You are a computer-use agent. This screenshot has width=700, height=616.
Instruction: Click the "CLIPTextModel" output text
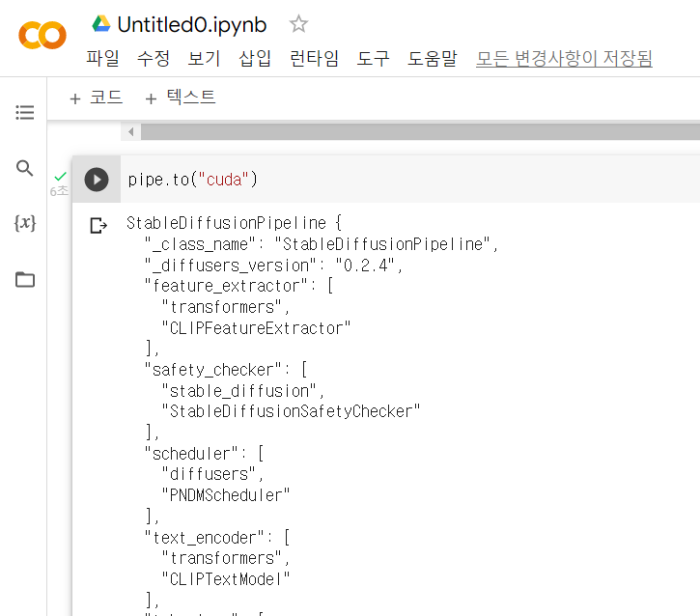[225, 579]
